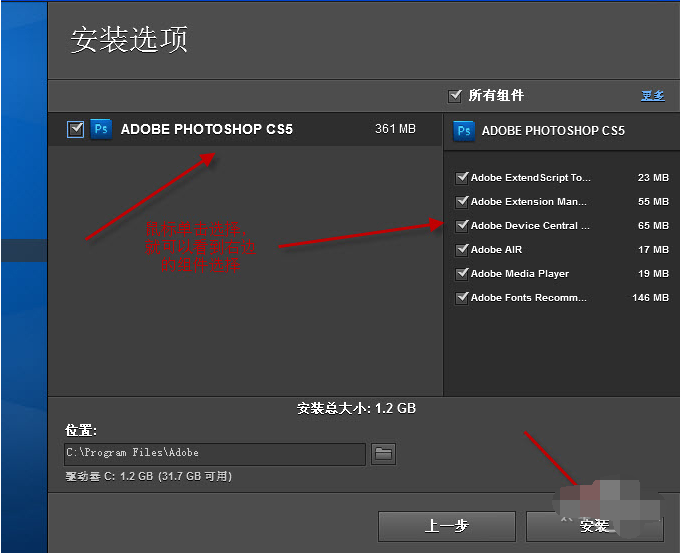Click the 安装 install button

tap(595, 526)
